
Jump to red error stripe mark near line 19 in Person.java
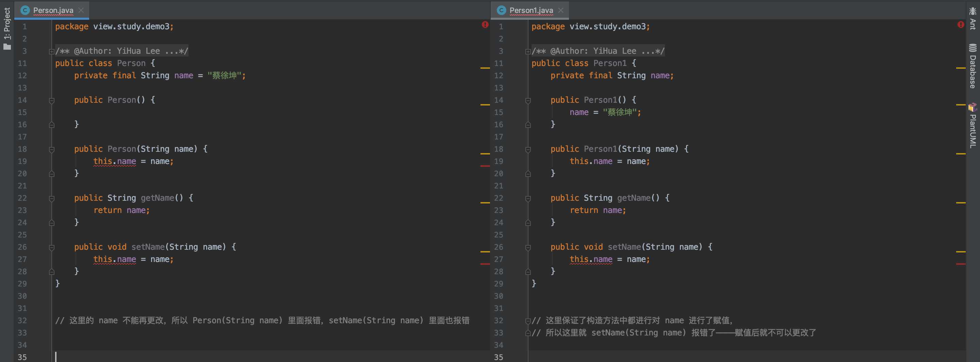485,166
